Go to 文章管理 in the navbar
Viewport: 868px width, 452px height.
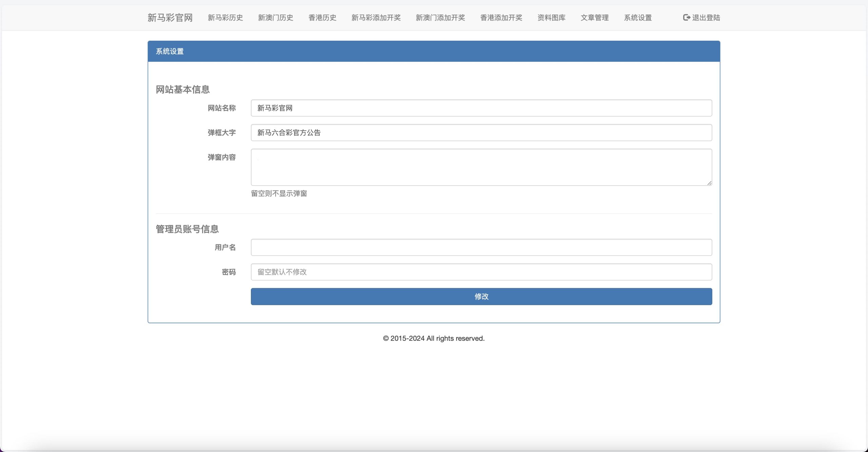click(594, 18)
